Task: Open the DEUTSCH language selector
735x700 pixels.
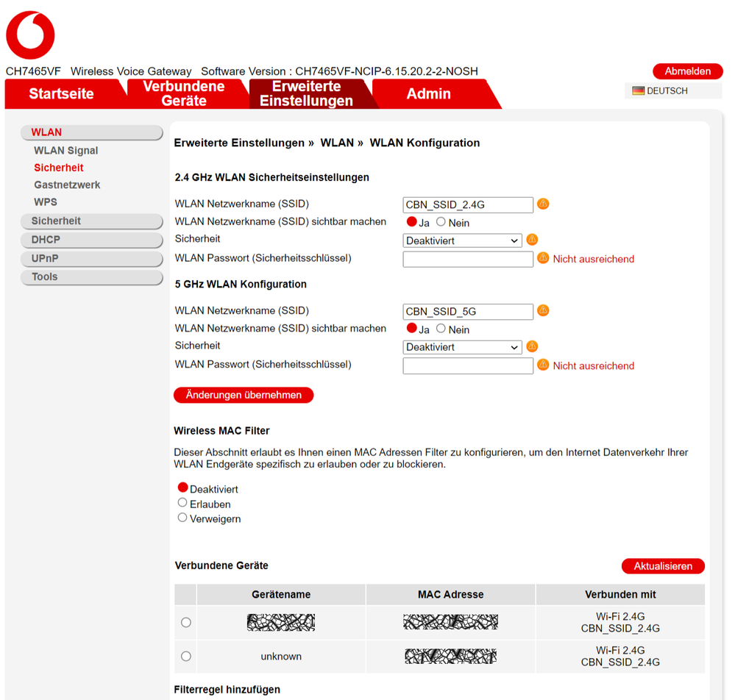Action: pos(673,90)
